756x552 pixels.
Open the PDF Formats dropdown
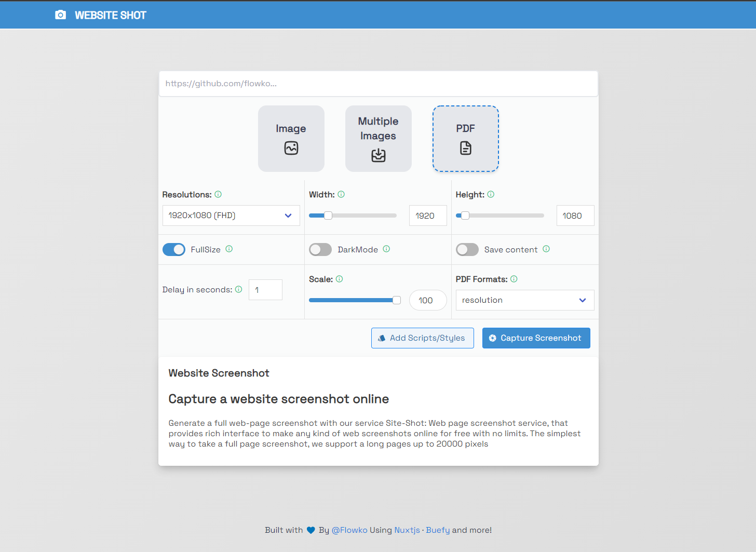524,300
